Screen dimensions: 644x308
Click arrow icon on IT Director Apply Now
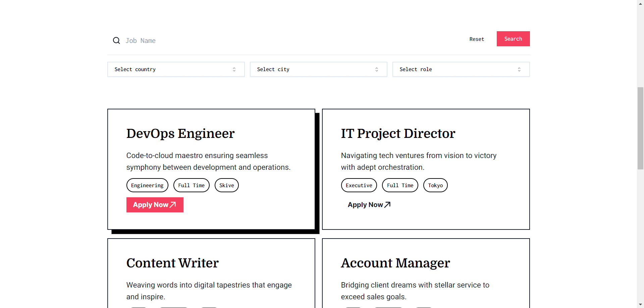click(387, 205)
